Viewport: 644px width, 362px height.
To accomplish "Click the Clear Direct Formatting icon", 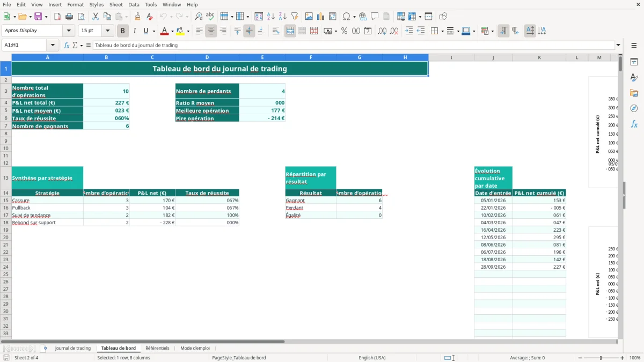I will point(150,17).
